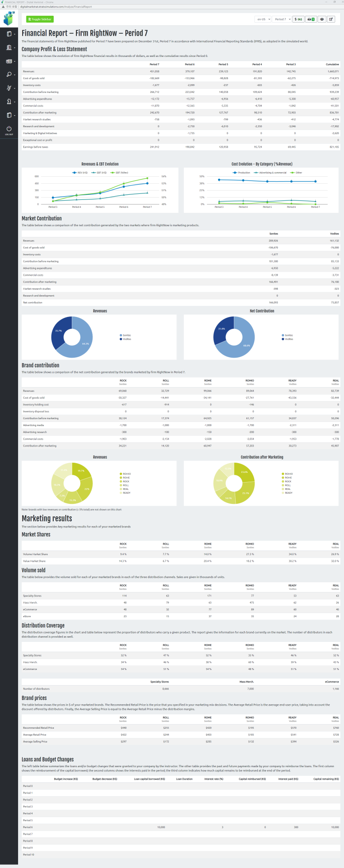344x868 pixels.
Task: Toggle the Other legend in Cost Evolution
Action: 296,173
